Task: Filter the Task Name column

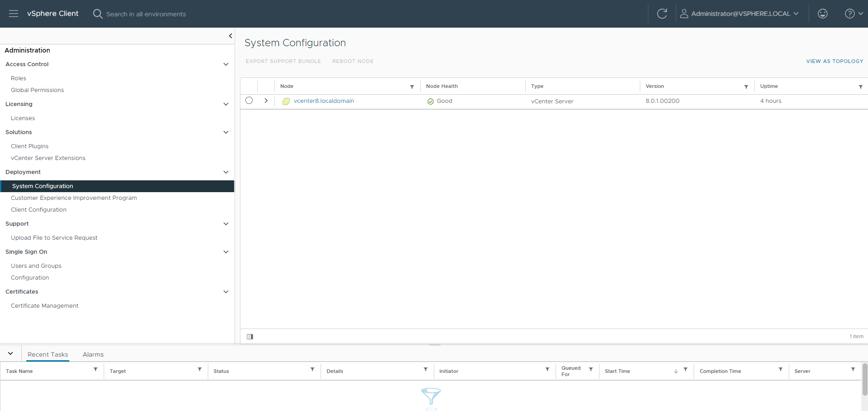Action: [x=96, y=369]
